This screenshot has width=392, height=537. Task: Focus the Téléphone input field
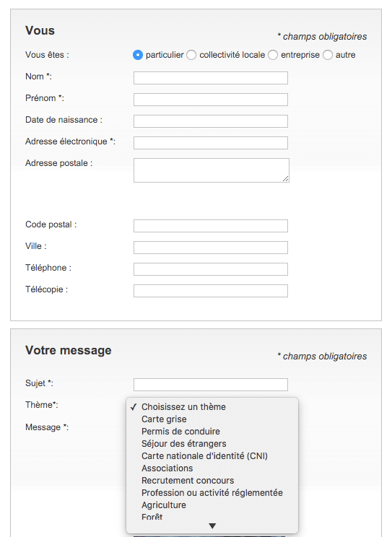pos(211,269)
